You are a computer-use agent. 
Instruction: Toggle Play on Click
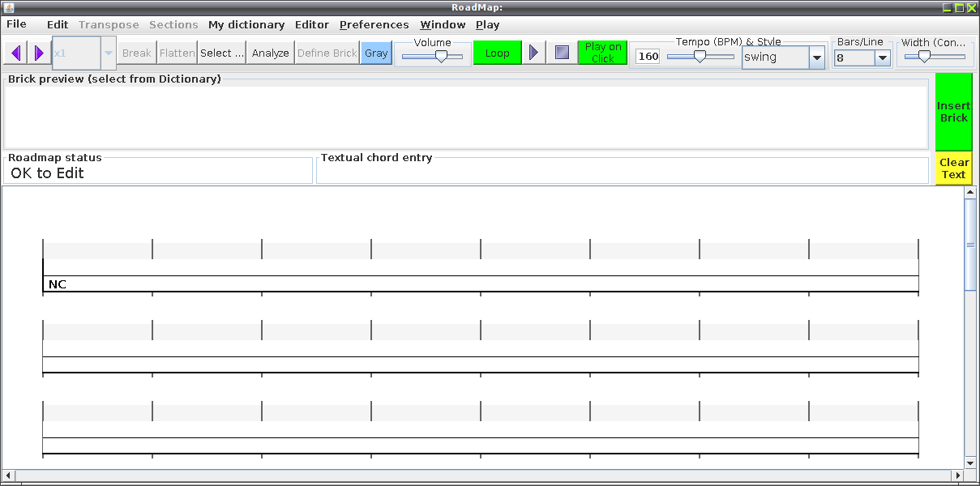(602, 53)
